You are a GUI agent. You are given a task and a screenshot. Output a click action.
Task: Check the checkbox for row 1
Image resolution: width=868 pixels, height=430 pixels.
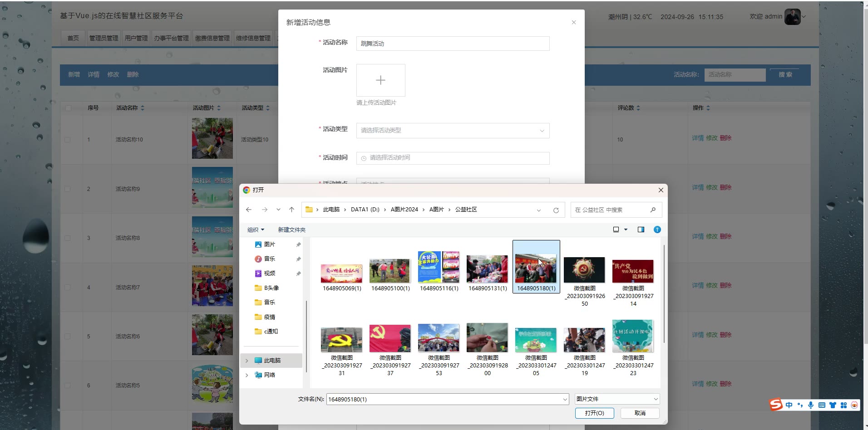pyautogui.click(x=68, y=140)
